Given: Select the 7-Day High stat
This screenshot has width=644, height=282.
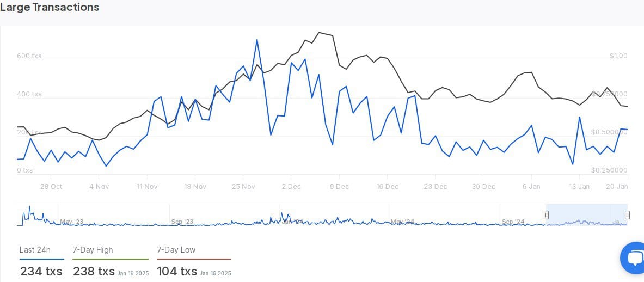Looking at the screenshot, I should tap(93, 250).
